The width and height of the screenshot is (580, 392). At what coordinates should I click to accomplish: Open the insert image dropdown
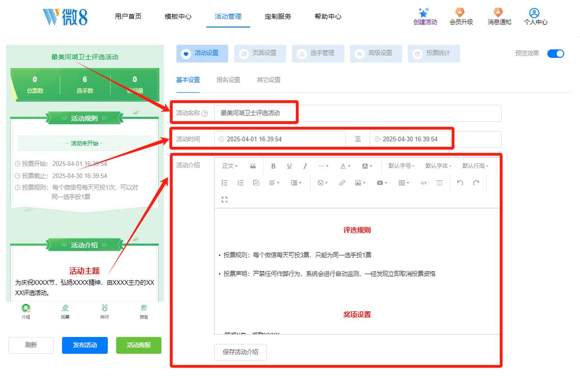point(360,183)
